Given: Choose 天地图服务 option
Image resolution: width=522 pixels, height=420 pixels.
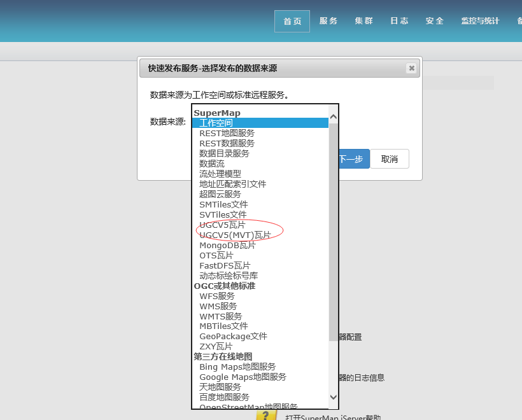Looking at the screenshot, I should click(260, 387).
